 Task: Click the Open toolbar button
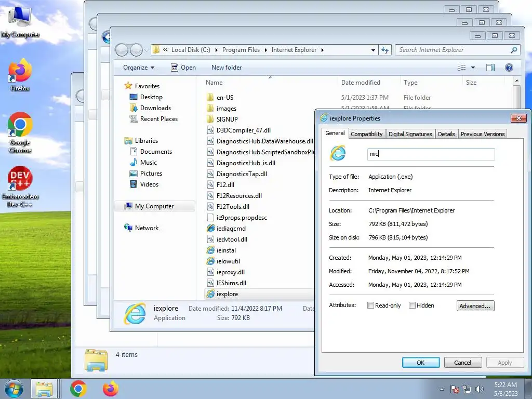click(x=183, y=68)
